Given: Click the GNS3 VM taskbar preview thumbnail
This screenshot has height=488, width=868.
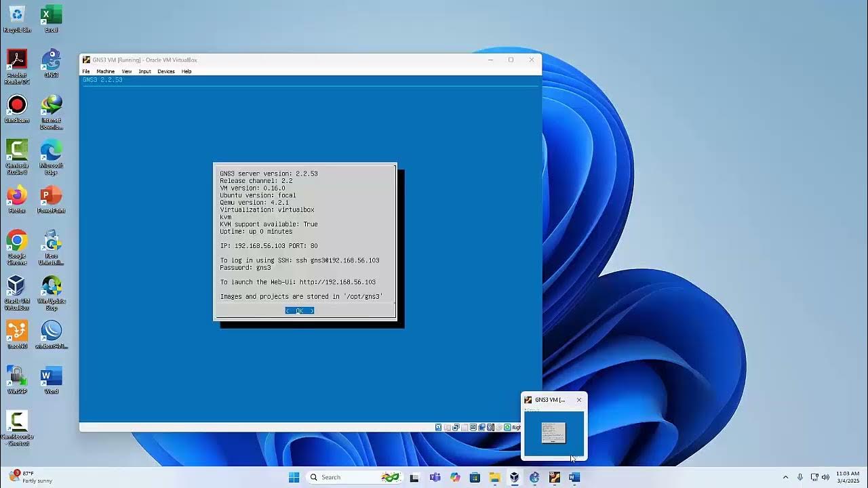Looking at the screenshot, I should point(553,433).
